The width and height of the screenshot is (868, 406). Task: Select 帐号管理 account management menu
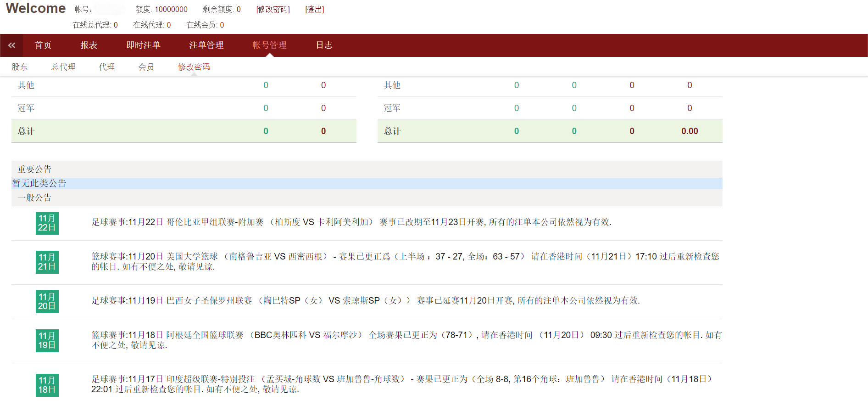[x=269, y=45]
